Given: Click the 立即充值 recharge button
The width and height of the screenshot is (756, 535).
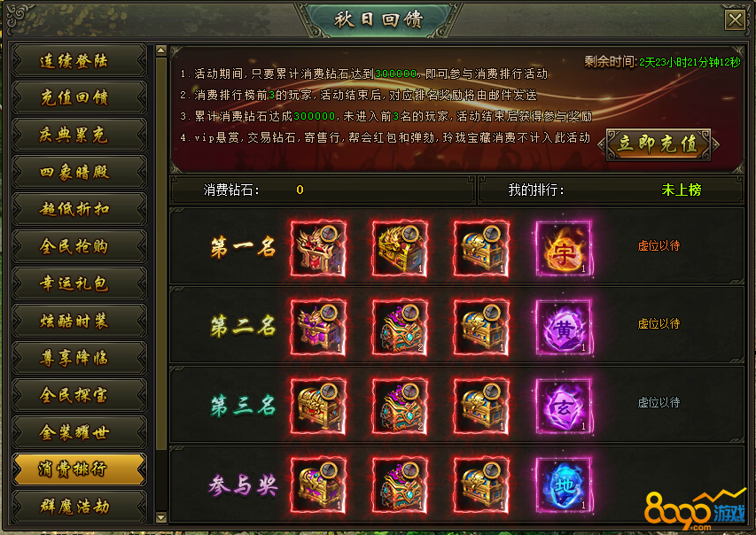Looking at the screenshot, I should 659,144.
